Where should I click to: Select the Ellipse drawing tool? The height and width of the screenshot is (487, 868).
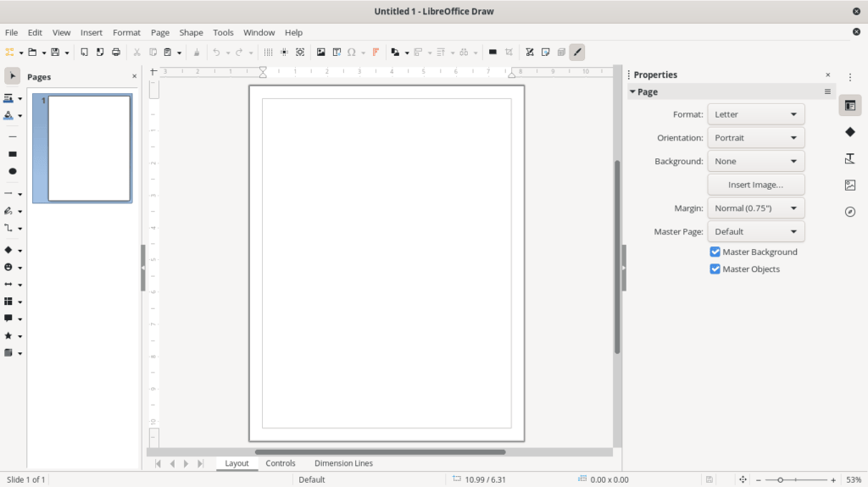pyautogui.click(x=12, y=171)
